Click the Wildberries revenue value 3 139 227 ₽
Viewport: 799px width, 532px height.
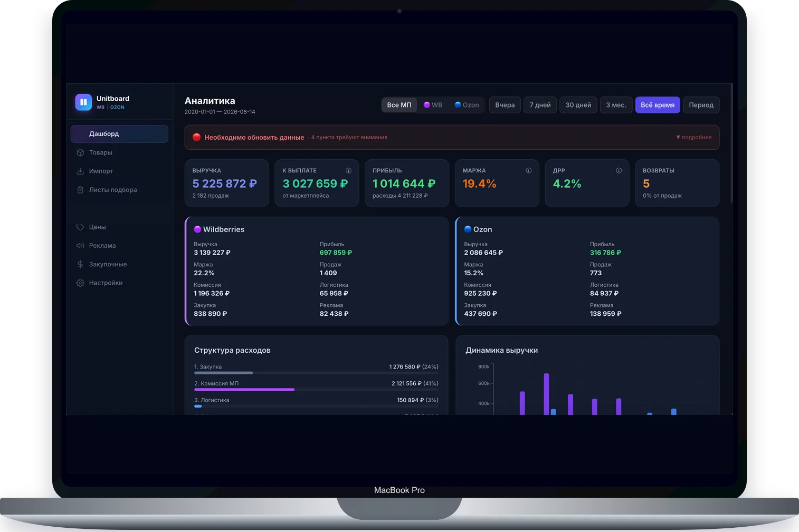[212, 253]
